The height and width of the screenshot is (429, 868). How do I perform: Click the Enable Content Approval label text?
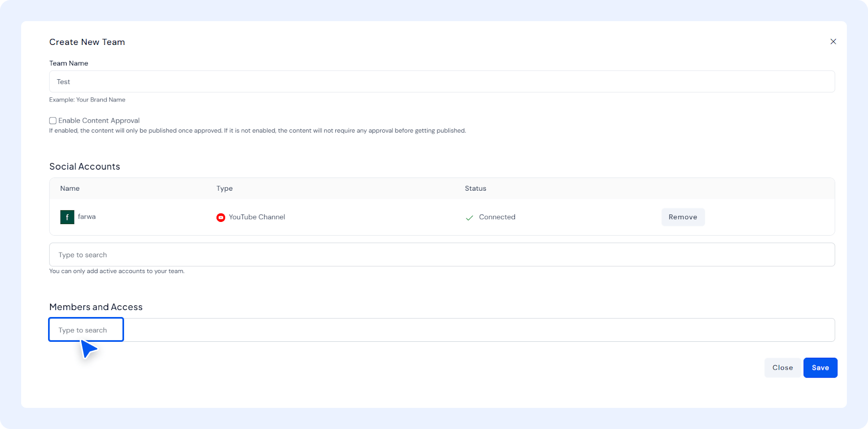click(99, 121)
